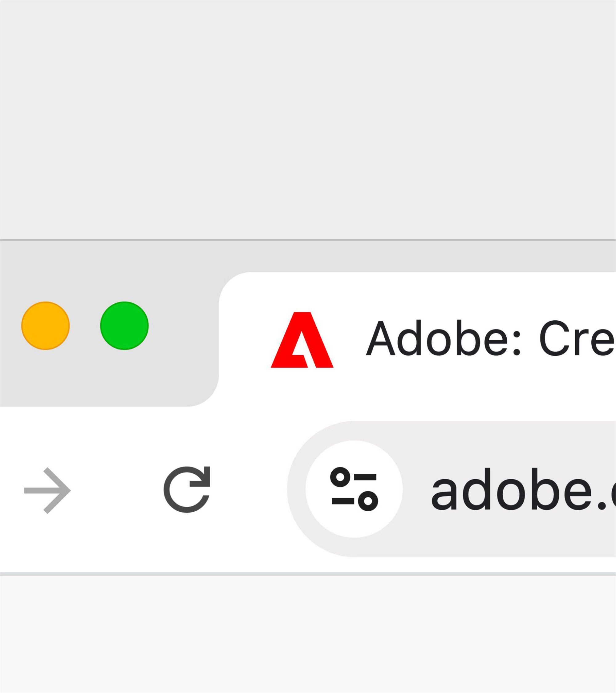Screen dimensions: 616x693
Task: Minimize the window with the yellow button
Action: pyautogui.click(x=45, y=326)
